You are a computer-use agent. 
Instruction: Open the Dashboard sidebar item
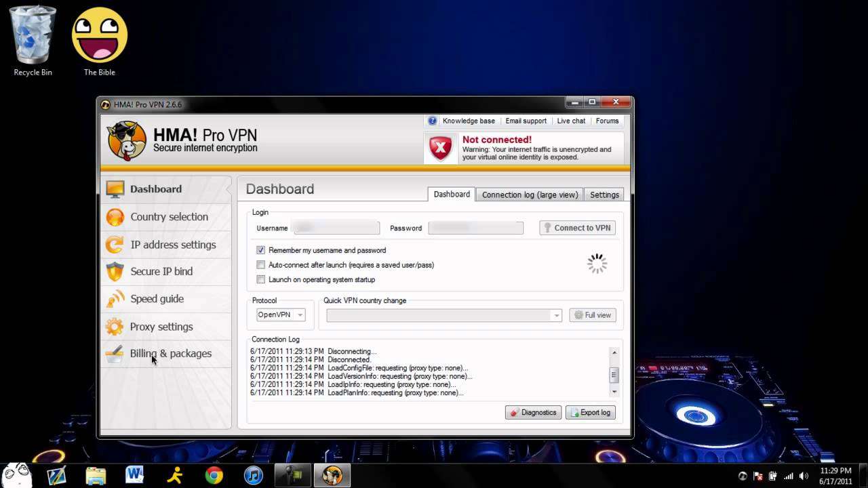coord(166,189)
